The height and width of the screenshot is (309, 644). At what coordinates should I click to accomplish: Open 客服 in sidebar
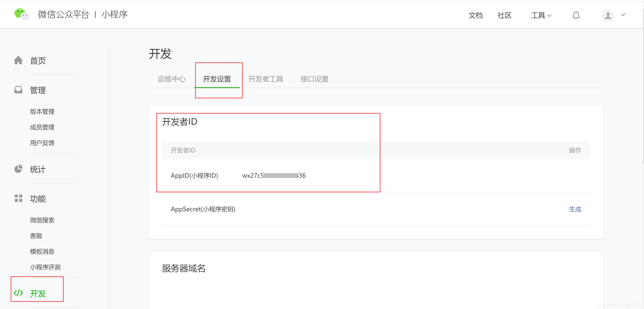tap(36, 236)
